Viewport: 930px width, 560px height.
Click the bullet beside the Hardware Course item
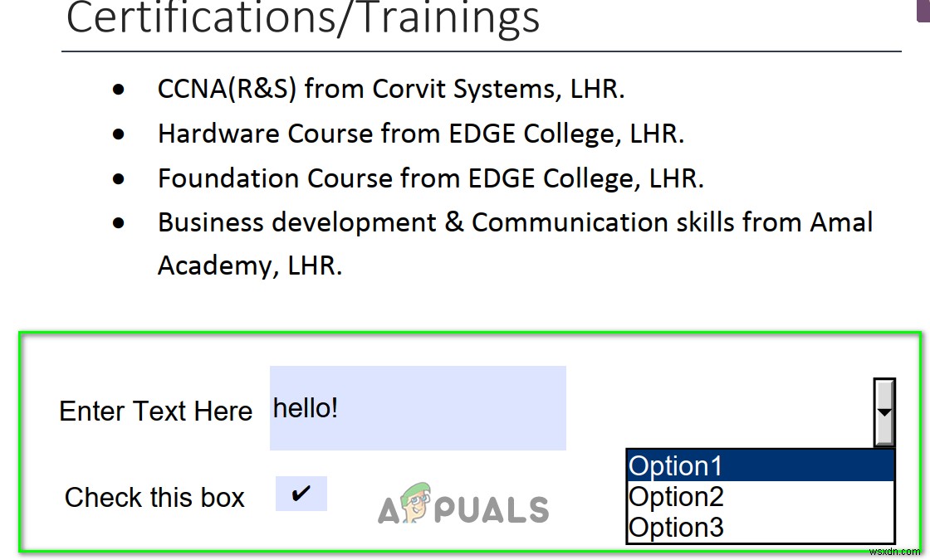pos(120,134)
